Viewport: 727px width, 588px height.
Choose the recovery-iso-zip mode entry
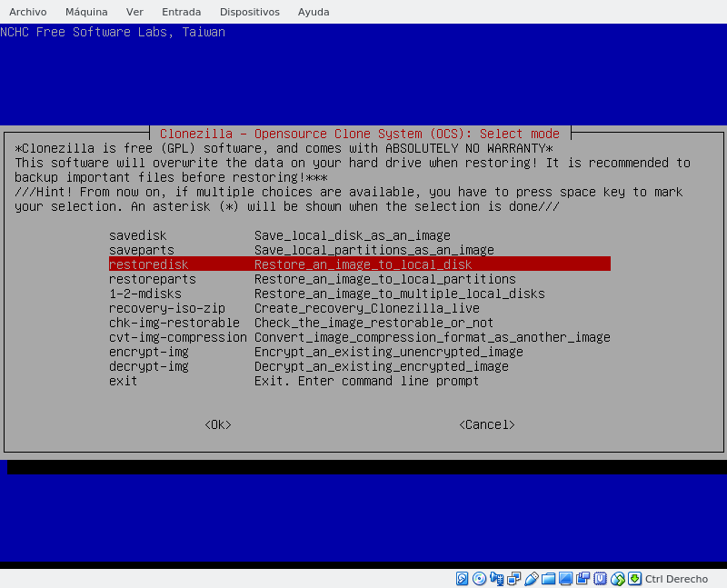(360, 308)
